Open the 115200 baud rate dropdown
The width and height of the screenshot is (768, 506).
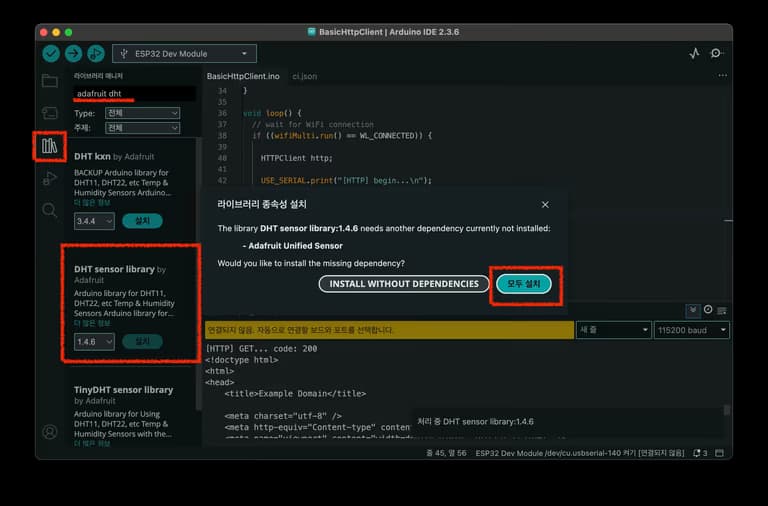click(691, 329)
